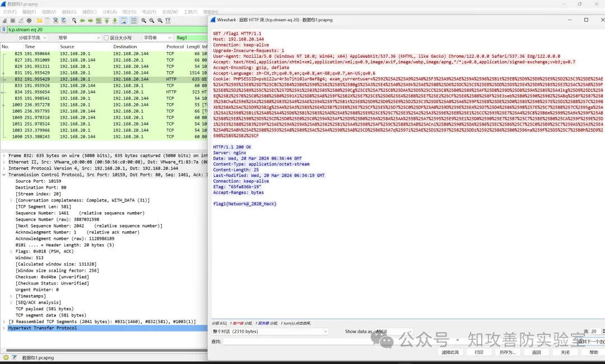Open the View (V) menu

point(49,12)
